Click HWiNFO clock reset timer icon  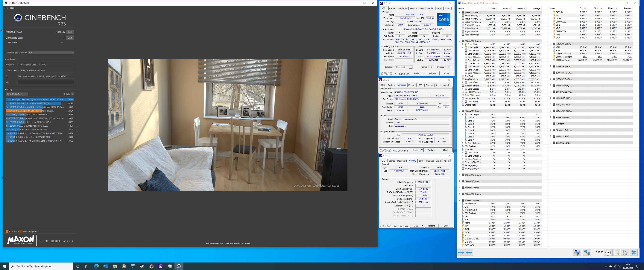[x=608, y=252]
